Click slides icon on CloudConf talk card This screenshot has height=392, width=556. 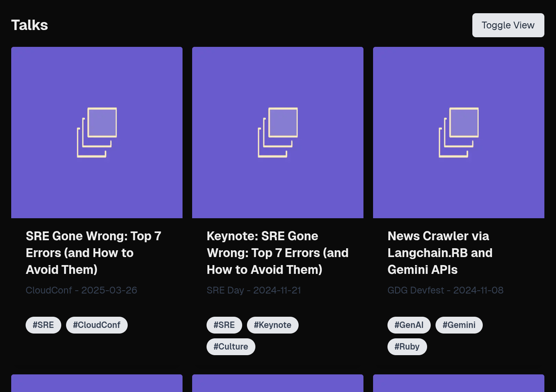97,133
